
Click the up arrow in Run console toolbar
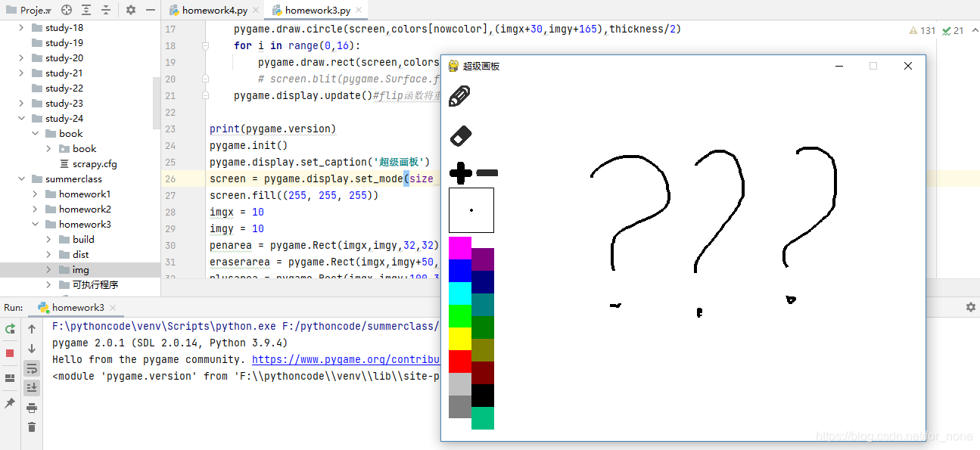32,329
